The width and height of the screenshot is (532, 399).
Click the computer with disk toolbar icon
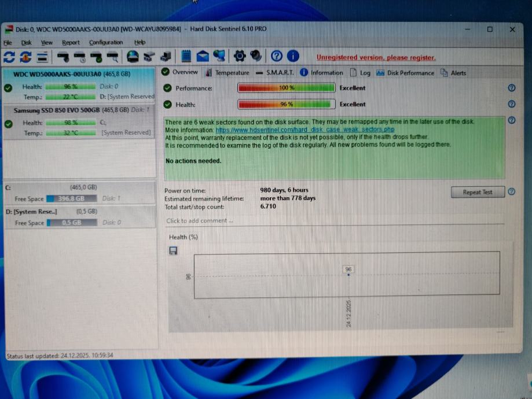tap(166, 57)
